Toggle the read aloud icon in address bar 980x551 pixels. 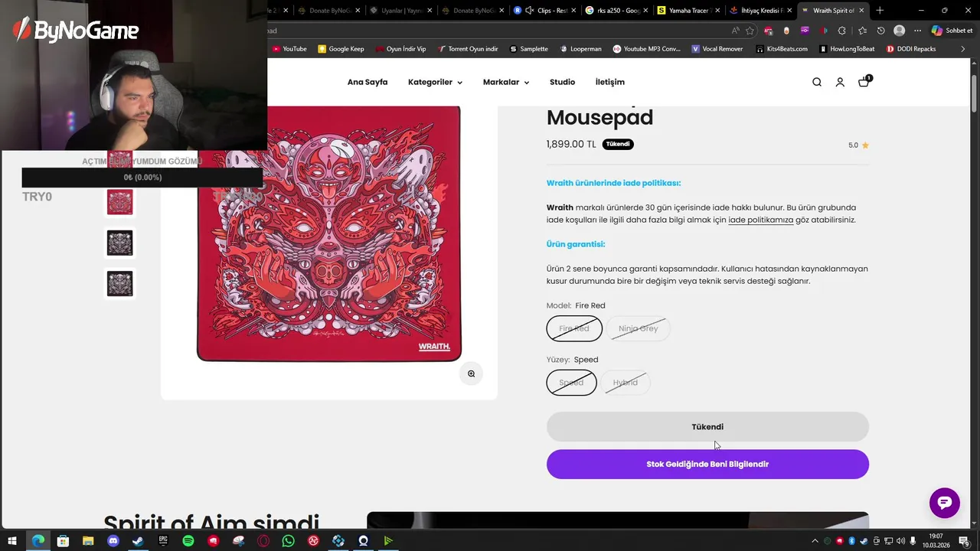[x=735, y=31]
